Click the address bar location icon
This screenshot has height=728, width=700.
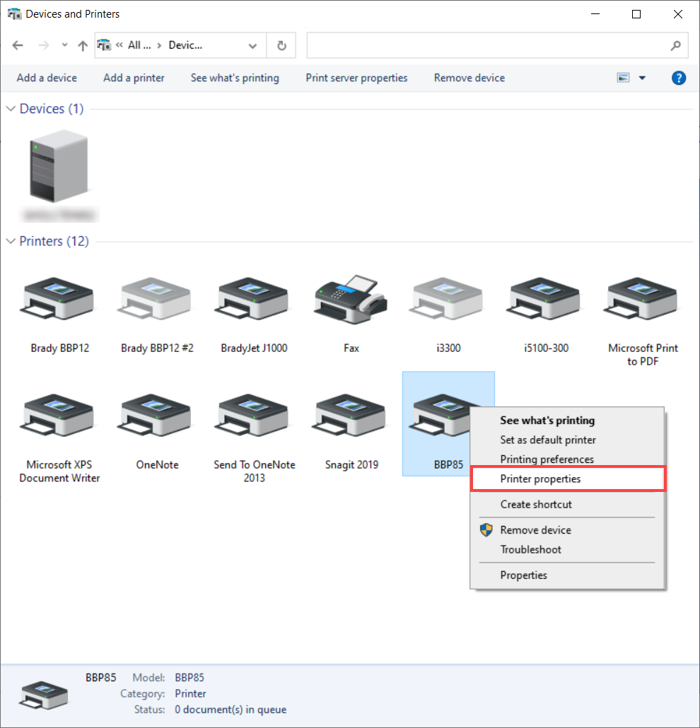pos(104,45)
